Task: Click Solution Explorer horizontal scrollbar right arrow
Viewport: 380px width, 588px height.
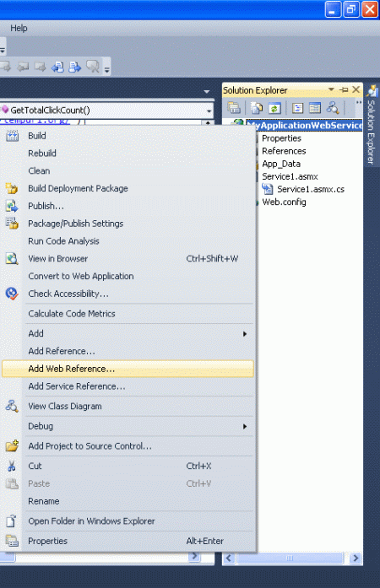Action: click(356, 558)
